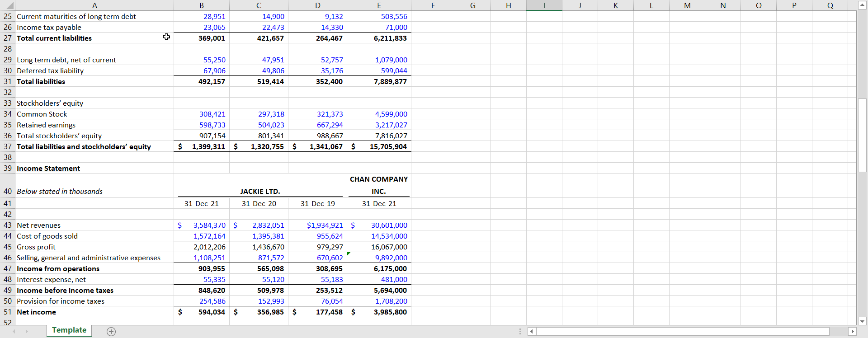This screenshot has width=868, height=338.
Task: Select the '31-Dec-20' date cell
Action: pos(259,203)
